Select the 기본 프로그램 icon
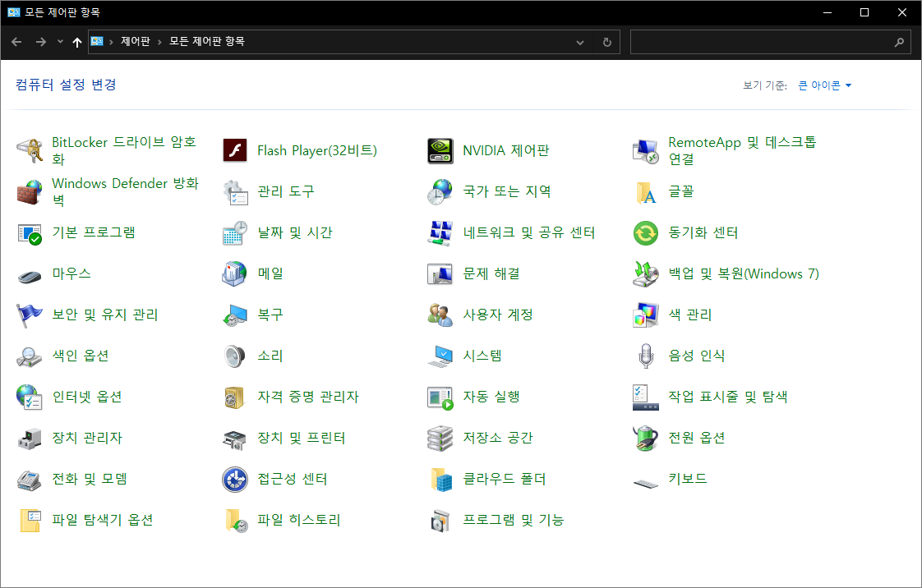The image size is (922, 588). 29,232
